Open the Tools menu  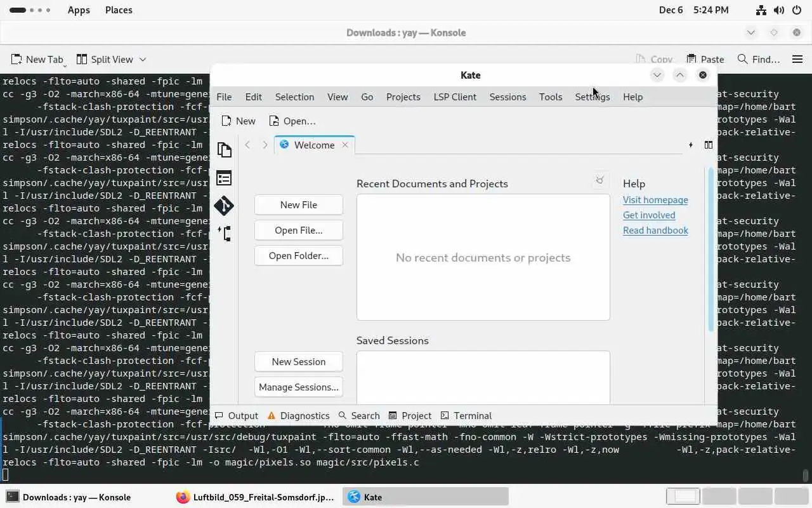pyautogui.click(x=551, y=97)
